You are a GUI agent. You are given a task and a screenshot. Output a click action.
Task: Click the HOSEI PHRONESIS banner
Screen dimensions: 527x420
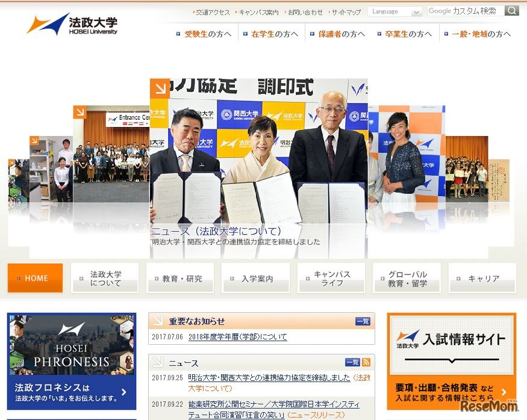coord(72,361)
